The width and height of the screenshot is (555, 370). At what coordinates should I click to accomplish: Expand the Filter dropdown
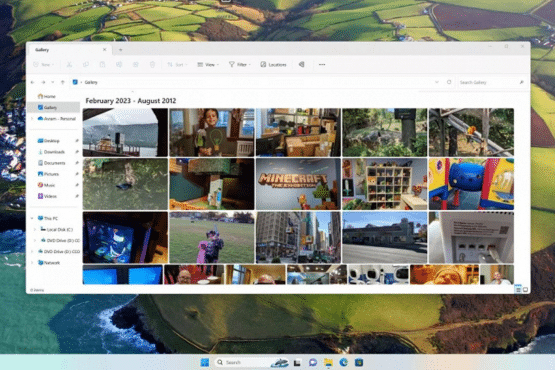[x=240, y=64]
